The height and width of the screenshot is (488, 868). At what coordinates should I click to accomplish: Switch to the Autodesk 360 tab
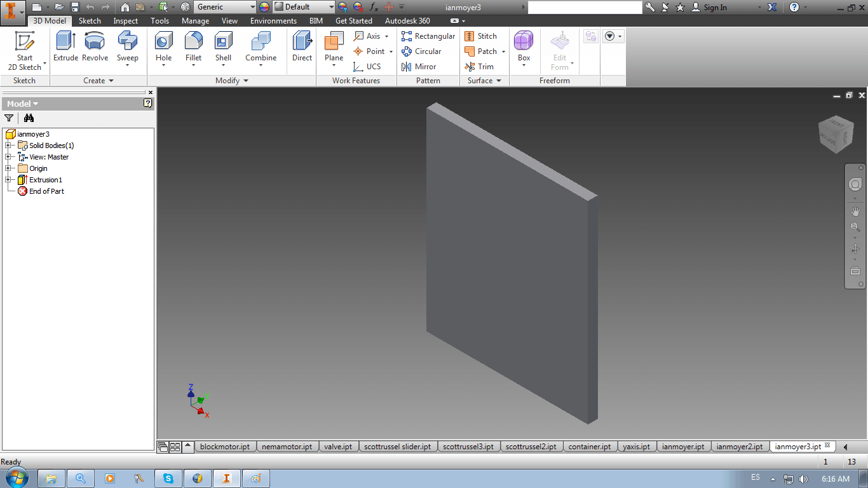407,21
